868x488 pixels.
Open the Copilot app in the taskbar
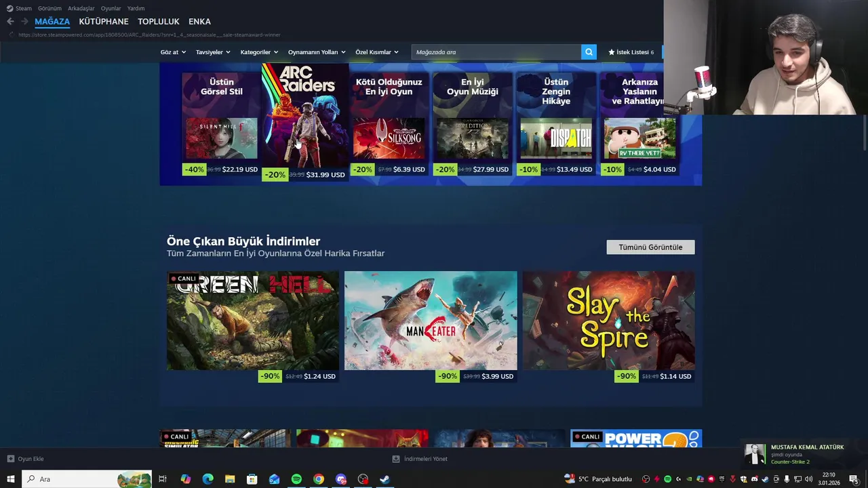186,479
